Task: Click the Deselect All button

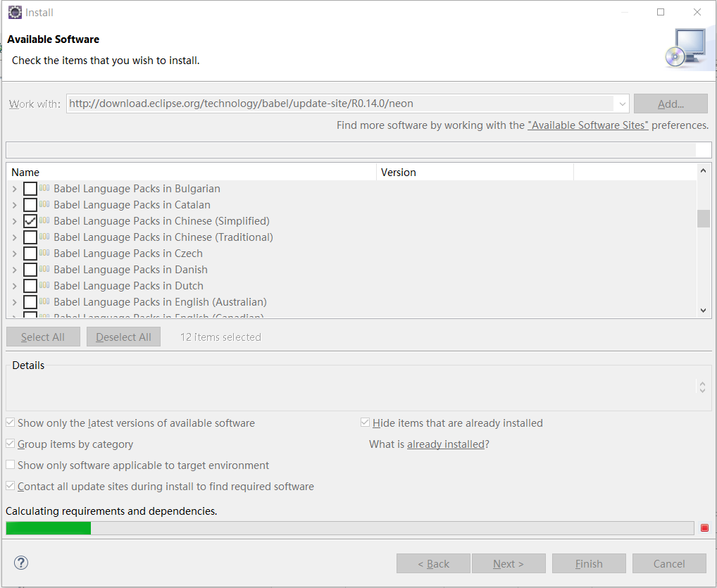Action: point(123,337)
